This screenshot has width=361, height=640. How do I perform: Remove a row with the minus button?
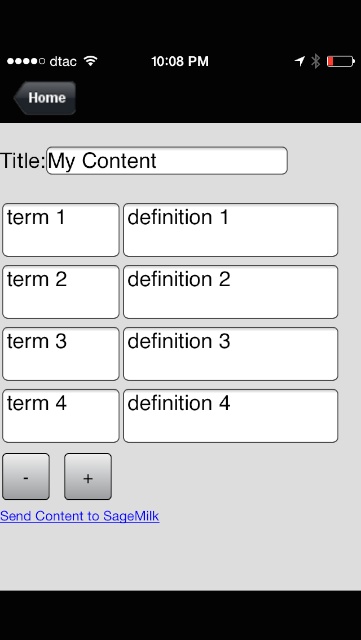(26, 476)
